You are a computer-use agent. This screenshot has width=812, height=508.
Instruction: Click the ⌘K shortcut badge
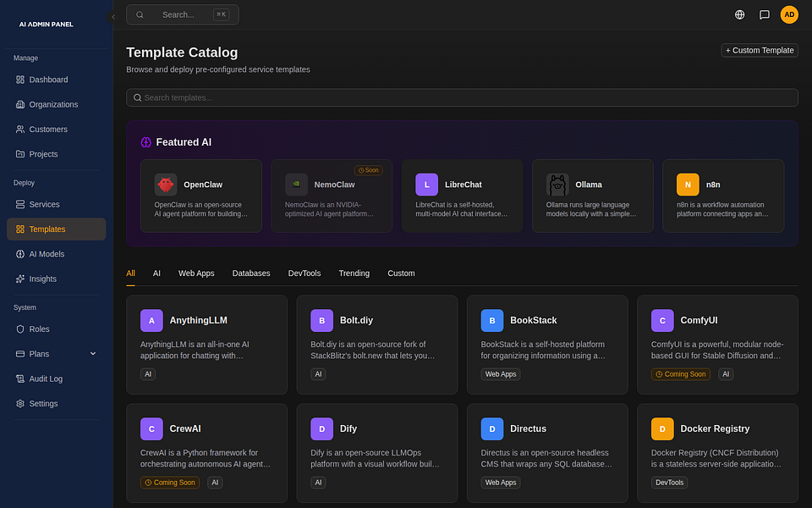[221, 15]
